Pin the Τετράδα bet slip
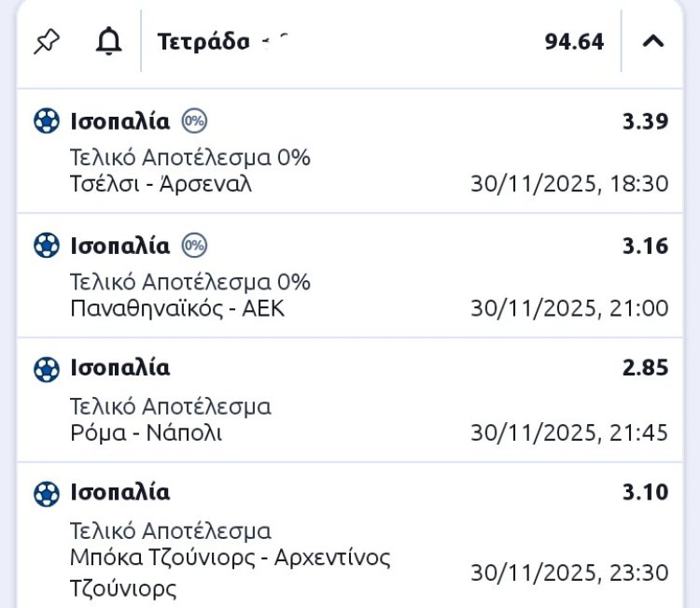 [x=46, y=41]
